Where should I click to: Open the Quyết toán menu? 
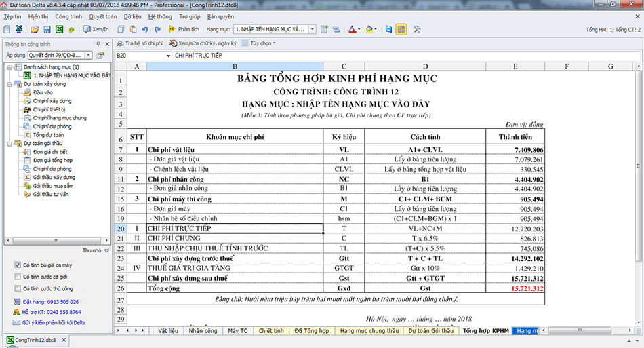pyautogui.click(x=102, y=16)
